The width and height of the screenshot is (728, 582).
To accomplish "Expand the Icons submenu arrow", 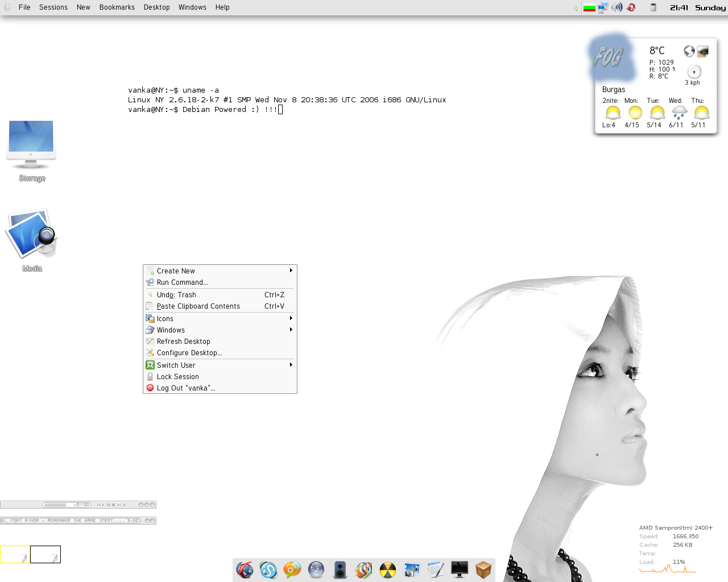I will tap(291, 318).
